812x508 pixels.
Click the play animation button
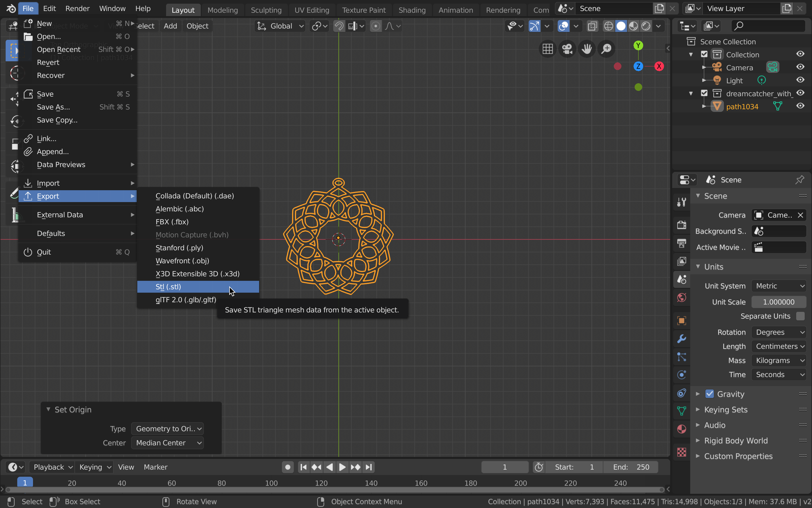coord(342,467)
